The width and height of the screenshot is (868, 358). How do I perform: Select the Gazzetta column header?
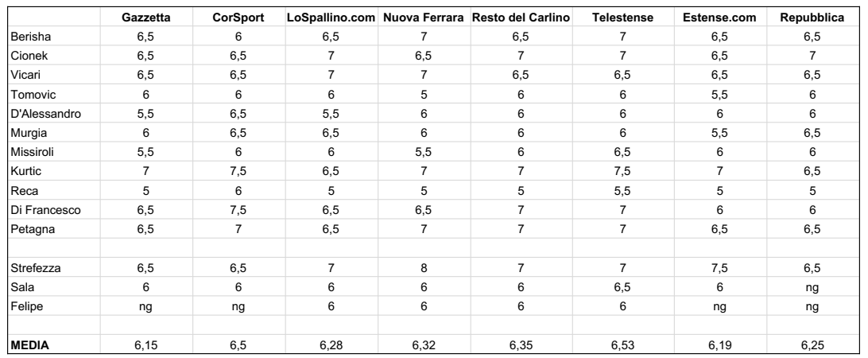tap(146, 18)
